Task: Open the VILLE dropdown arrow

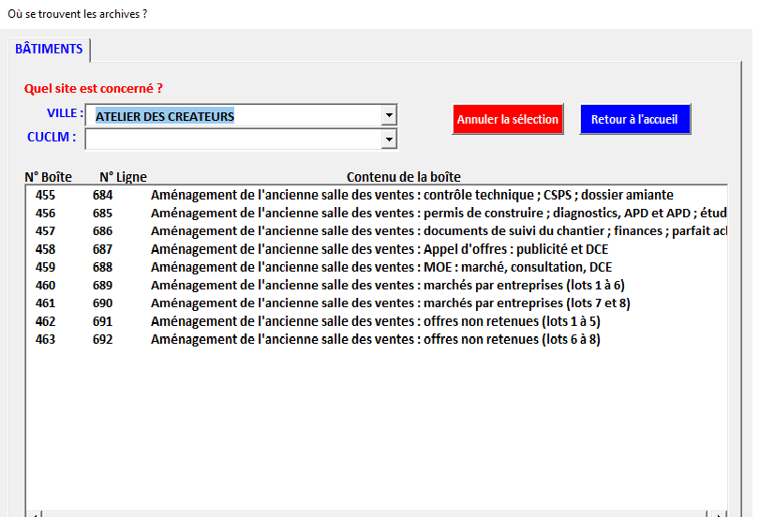Action: [x=389, y=115]
